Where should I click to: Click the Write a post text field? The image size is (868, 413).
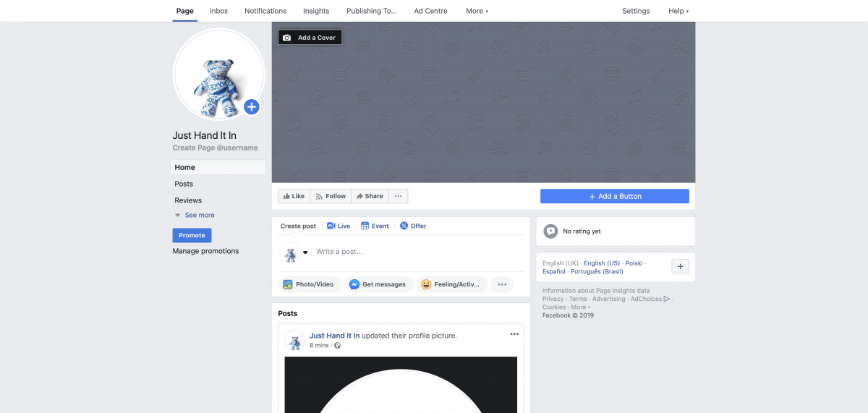412,252
